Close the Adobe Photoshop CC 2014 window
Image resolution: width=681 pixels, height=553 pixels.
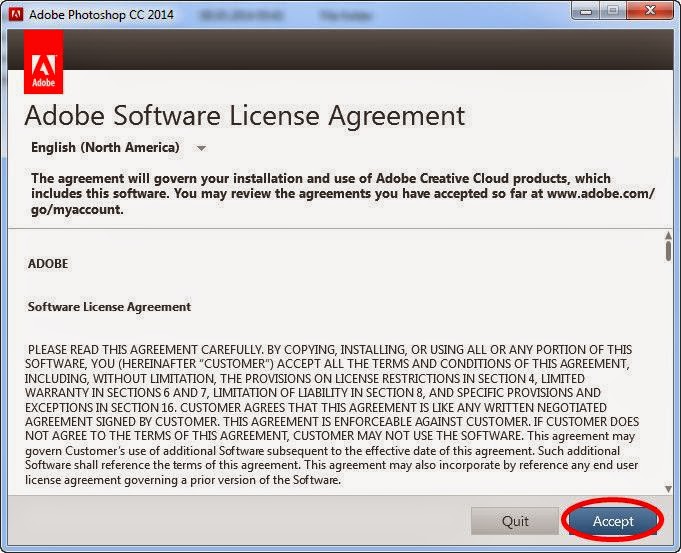650,11
